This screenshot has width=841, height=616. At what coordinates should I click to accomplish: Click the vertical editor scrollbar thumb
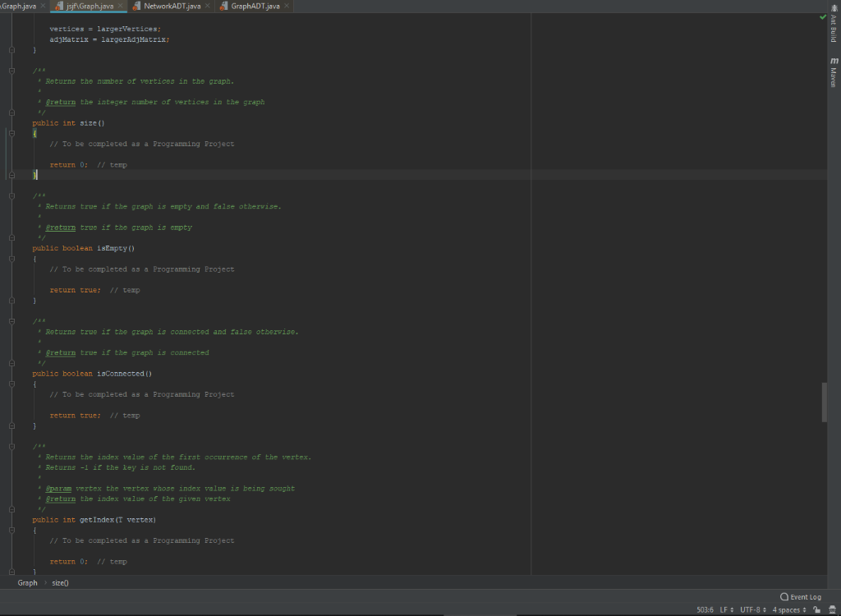tap(825, 402)
